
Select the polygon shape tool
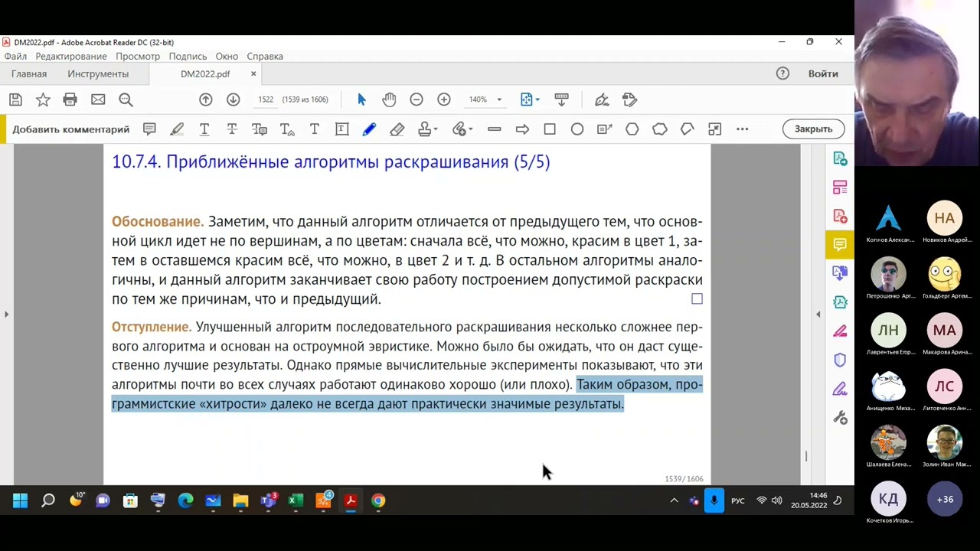632,129
